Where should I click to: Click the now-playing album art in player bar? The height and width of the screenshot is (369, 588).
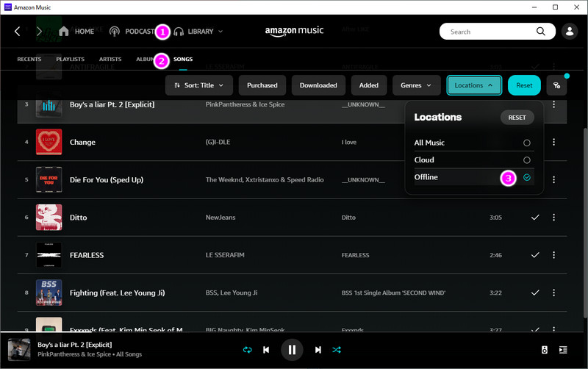[19, 350]
